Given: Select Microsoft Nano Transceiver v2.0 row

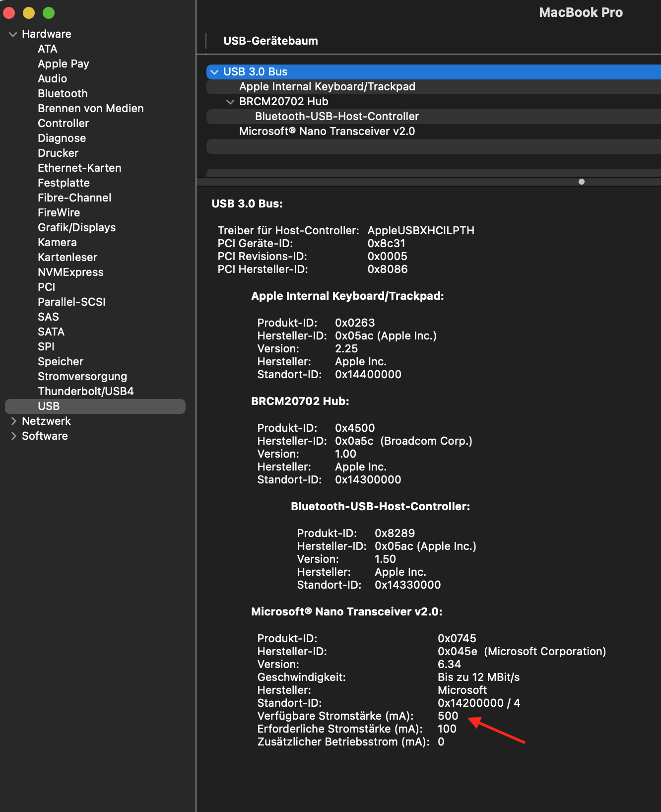Looking at the screenshot, I should (x=434, y=132).
